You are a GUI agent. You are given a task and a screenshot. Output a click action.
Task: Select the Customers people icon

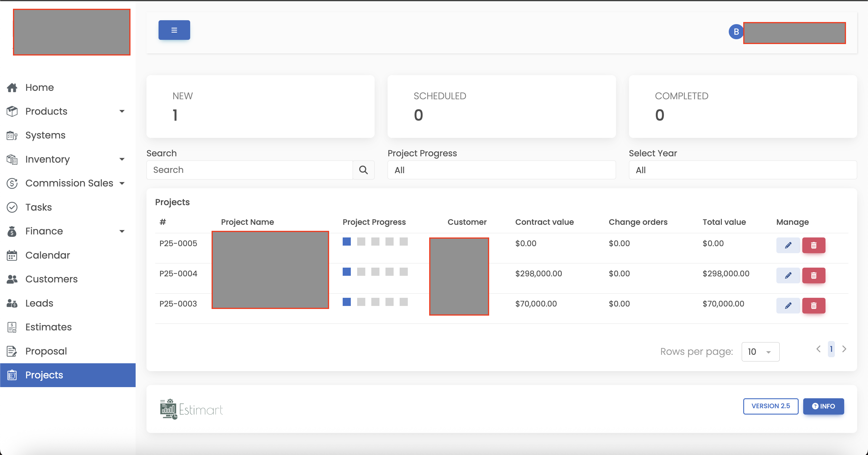(x=12, y=279)
